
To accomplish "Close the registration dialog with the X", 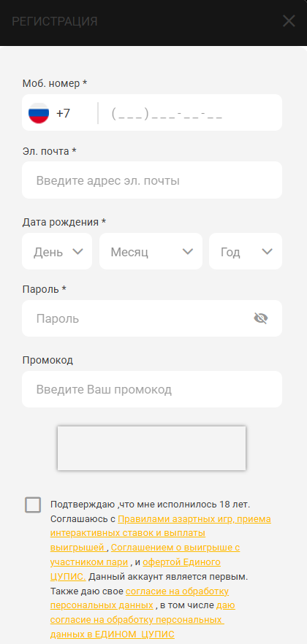I will [x=289, y=21].
